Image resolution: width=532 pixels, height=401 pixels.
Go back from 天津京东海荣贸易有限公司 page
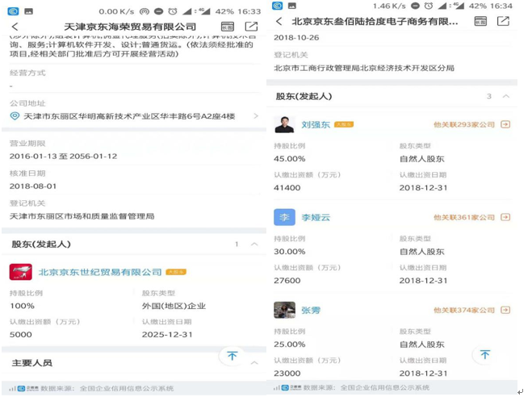(x=15, y=27)
